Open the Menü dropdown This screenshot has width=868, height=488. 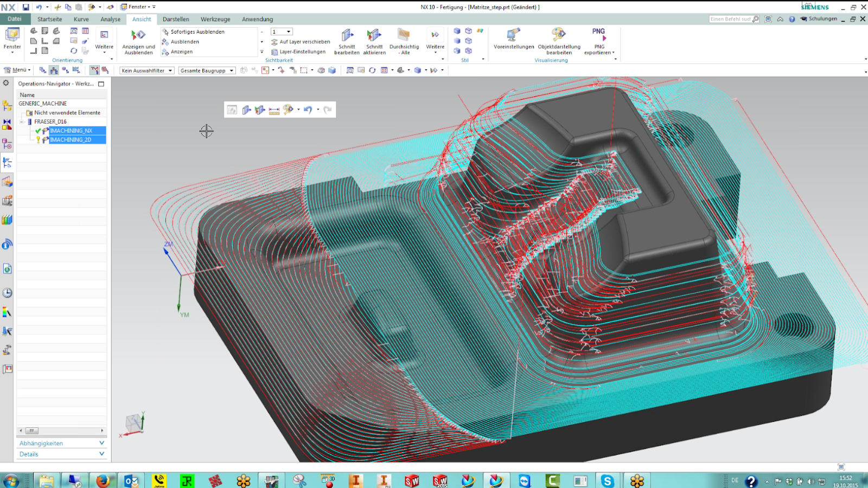click(x=17, y=70)
